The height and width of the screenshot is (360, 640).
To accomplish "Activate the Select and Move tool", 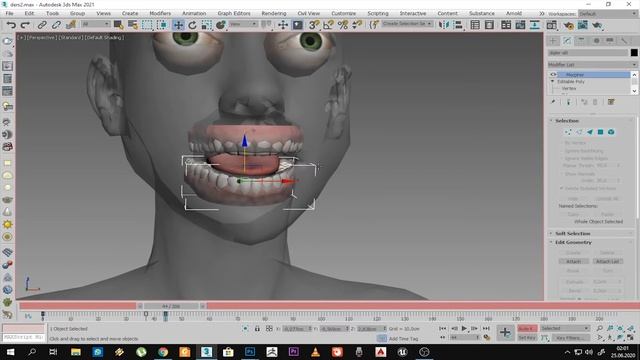I will click(x=178, y=25).
